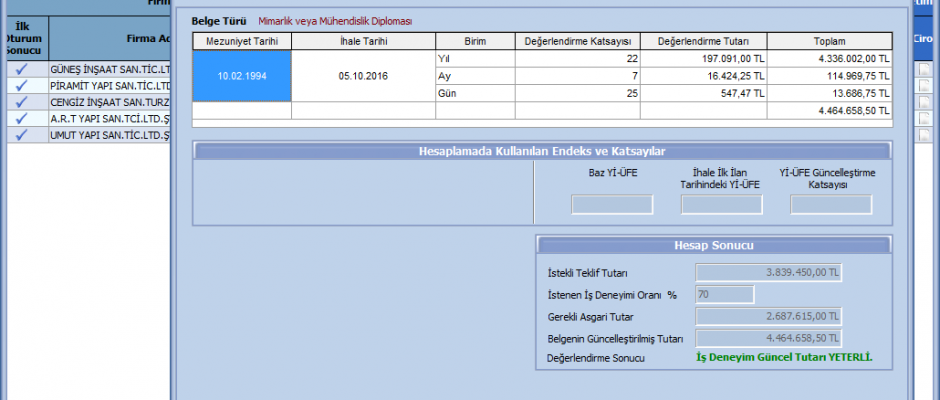Click the checkmark for GÜNEŞ İNŞAAT row
This screenshot has width=940, height=400.
(21, 70)
